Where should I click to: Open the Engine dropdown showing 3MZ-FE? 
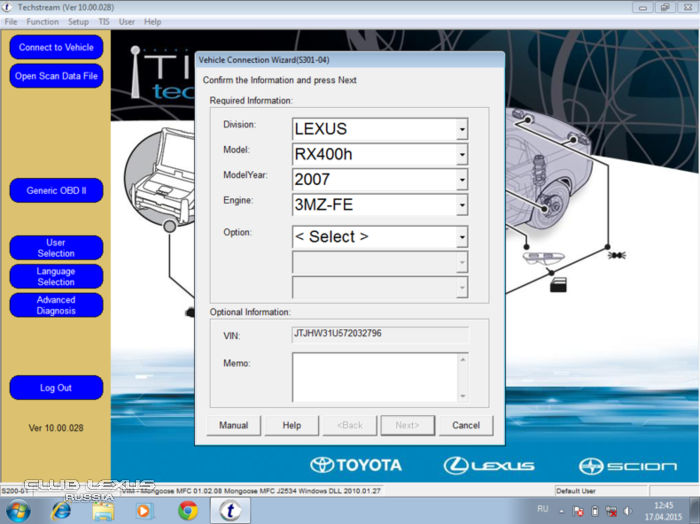462,205
